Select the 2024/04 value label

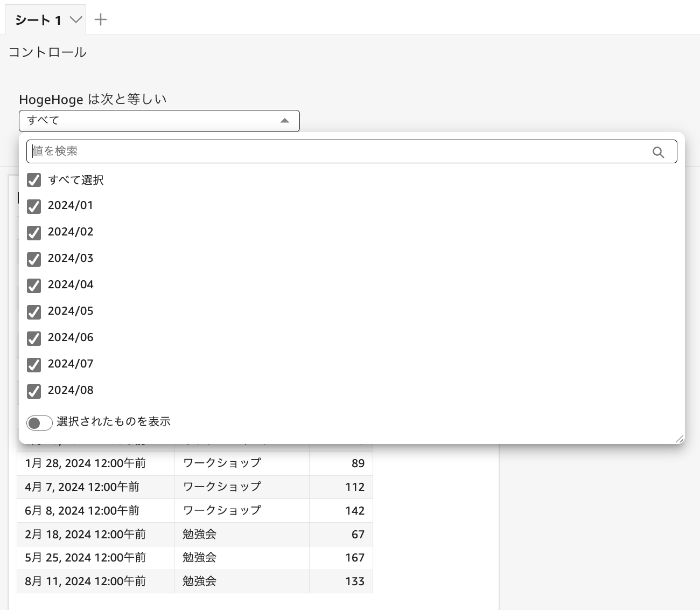71,285
